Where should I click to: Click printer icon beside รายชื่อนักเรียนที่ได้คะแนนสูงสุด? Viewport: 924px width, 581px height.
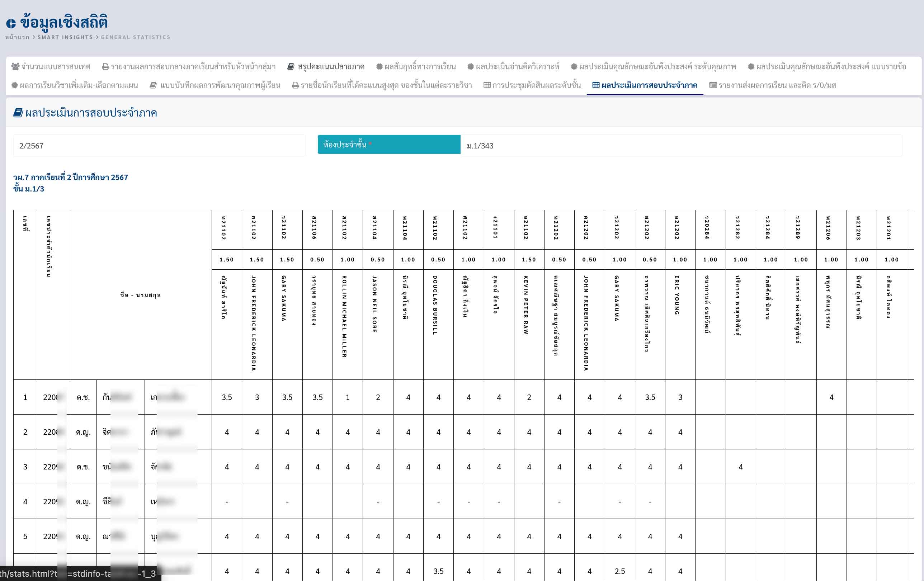pyautogui.click(x=296, y=85)
